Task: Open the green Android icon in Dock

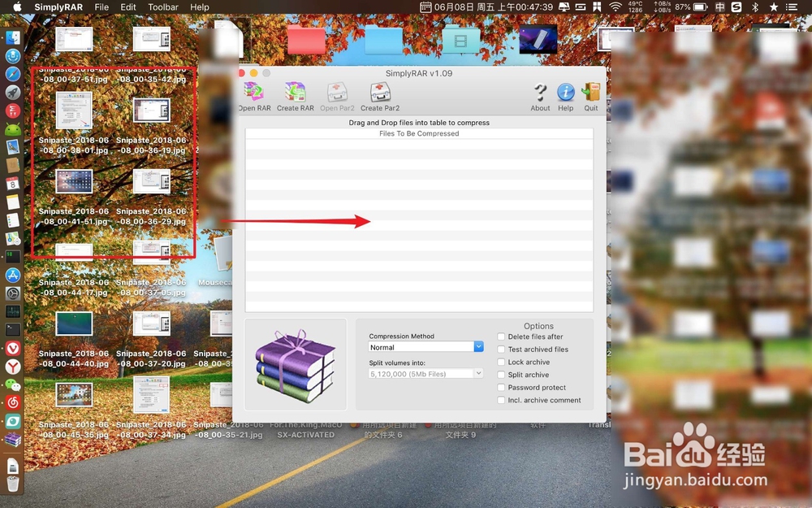Action: tap(13, 129)
